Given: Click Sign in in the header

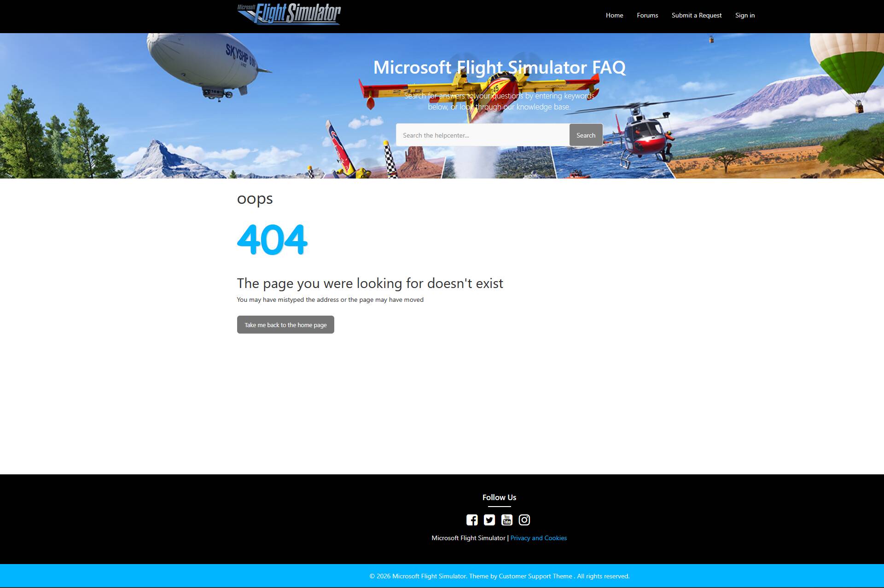Looking at the screenshot, I should pyautogui.click(x=745, y=15).
